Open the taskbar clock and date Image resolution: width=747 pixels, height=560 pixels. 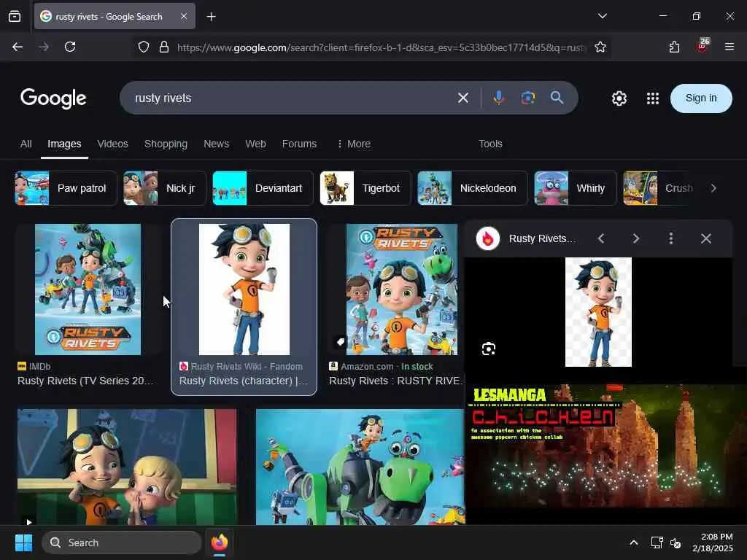(x=713, y=542)
